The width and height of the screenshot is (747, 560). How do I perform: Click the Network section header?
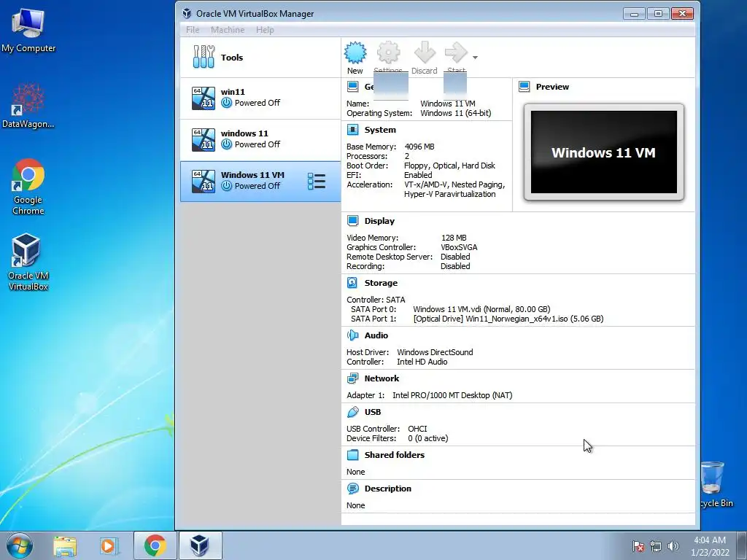382,378
